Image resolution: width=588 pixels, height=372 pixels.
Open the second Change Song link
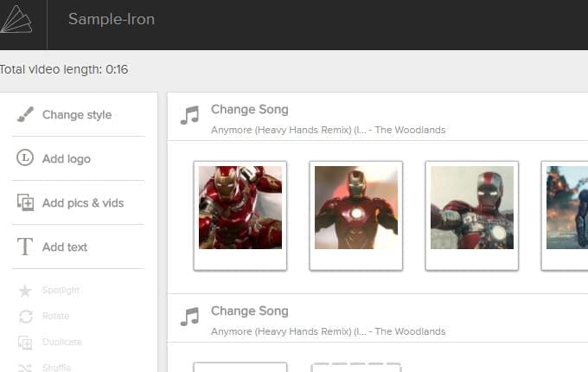point(249,311)
